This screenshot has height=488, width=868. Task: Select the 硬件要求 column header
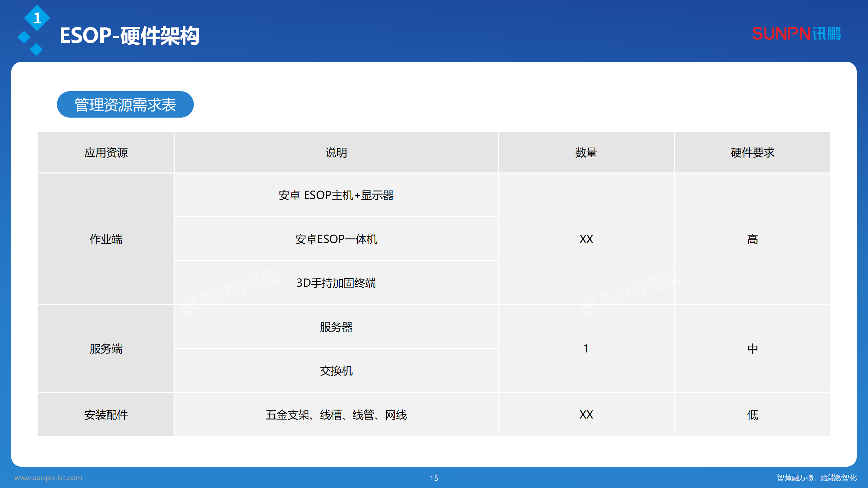point(752,152)
